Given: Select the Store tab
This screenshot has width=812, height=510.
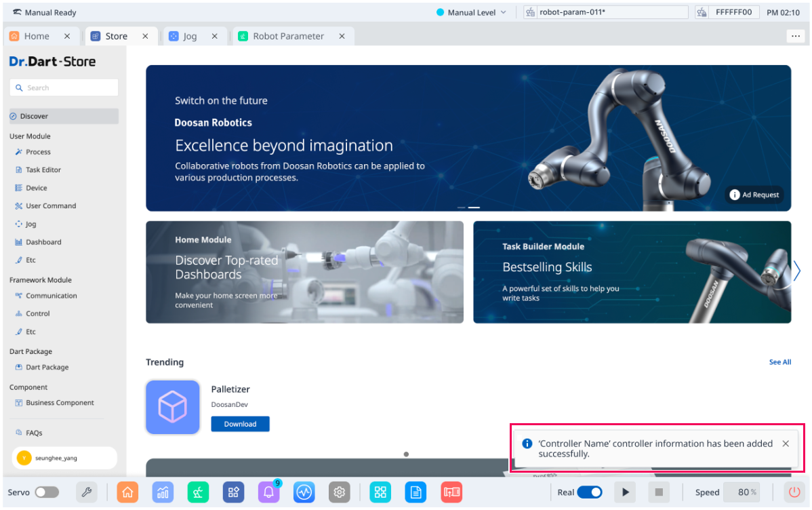Looking at the screenshot, I should [x=117, y=36].
